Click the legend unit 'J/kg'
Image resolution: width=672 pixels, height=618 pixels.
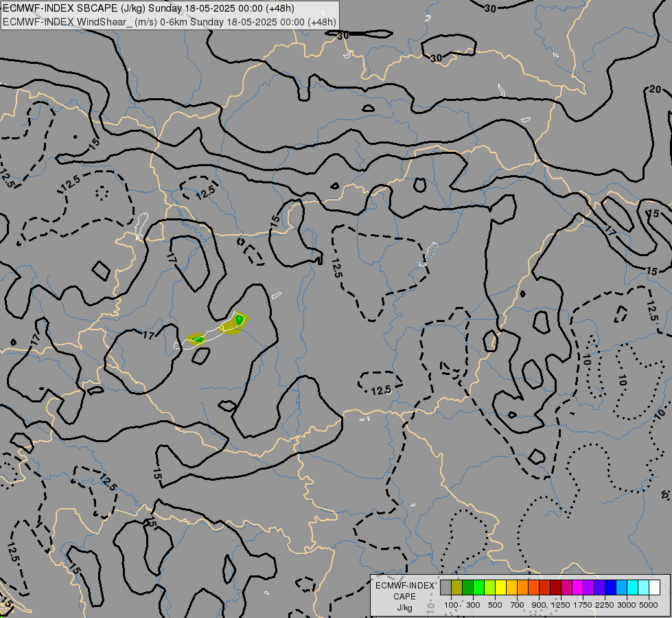(404, 608)
